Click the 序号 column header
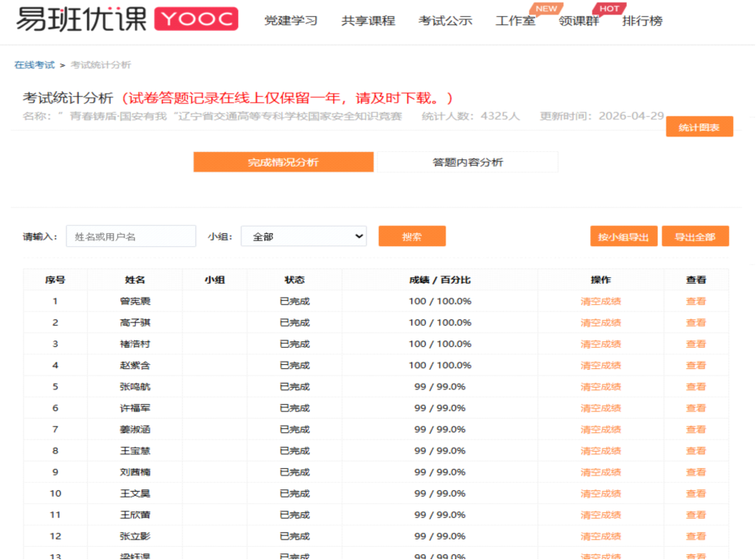 pyautogui.click(x=55, y=280)
